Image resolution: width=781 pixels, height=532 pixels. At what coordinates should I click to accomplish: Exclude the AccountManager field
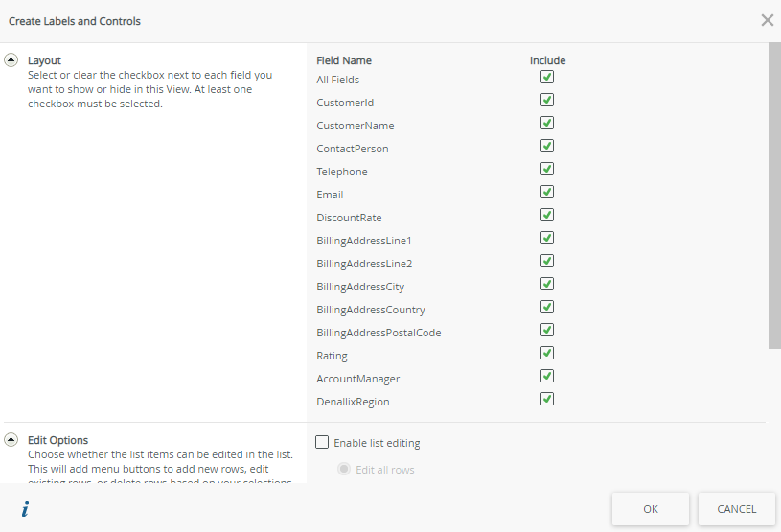(x=547, y=377)
